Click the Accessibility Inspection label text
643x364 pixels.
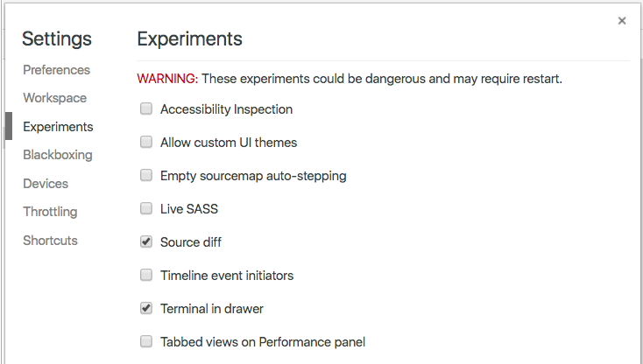click(x=226, y=109)
